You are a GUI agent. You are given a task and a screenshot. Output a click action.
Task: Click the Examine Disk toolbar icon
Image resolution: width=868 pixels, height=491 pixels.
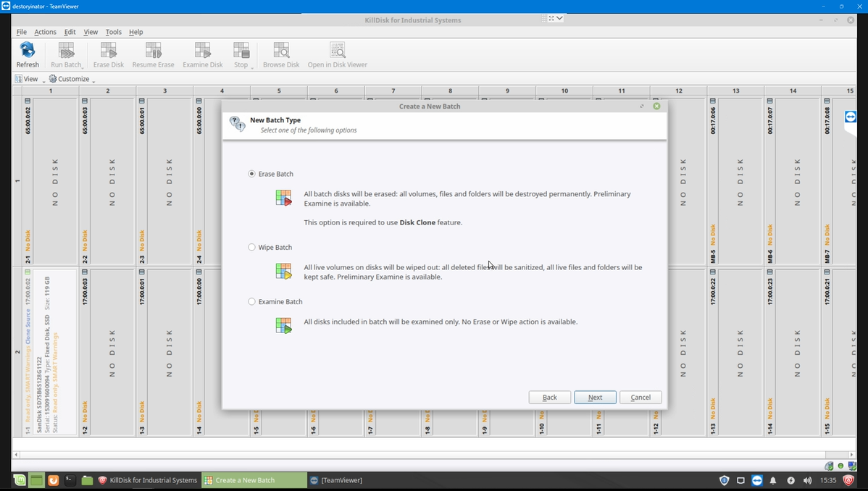(203, 51)
